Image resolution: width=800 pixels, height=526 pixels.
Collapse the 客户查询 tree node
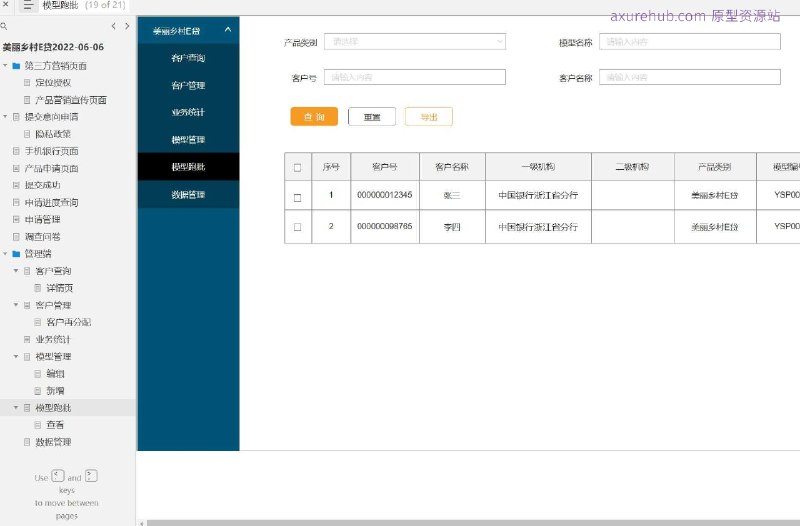(16, 271)
